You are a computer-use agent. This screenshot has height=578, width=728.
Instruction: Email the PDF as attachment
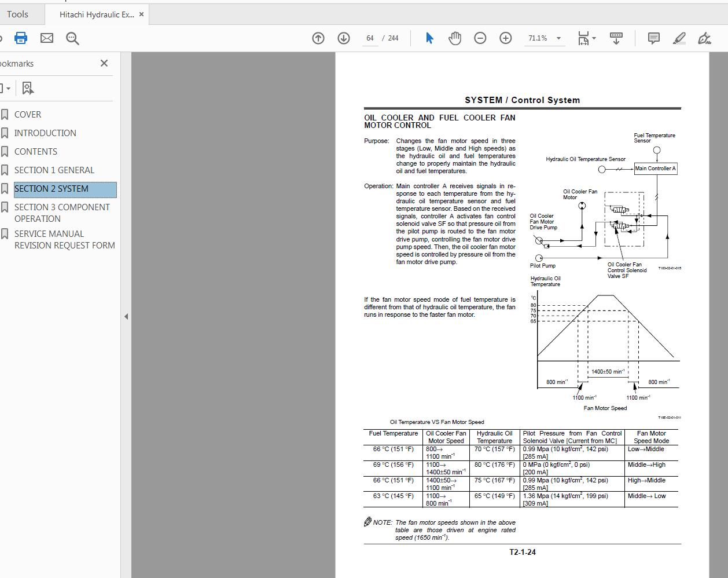[46, 38]
